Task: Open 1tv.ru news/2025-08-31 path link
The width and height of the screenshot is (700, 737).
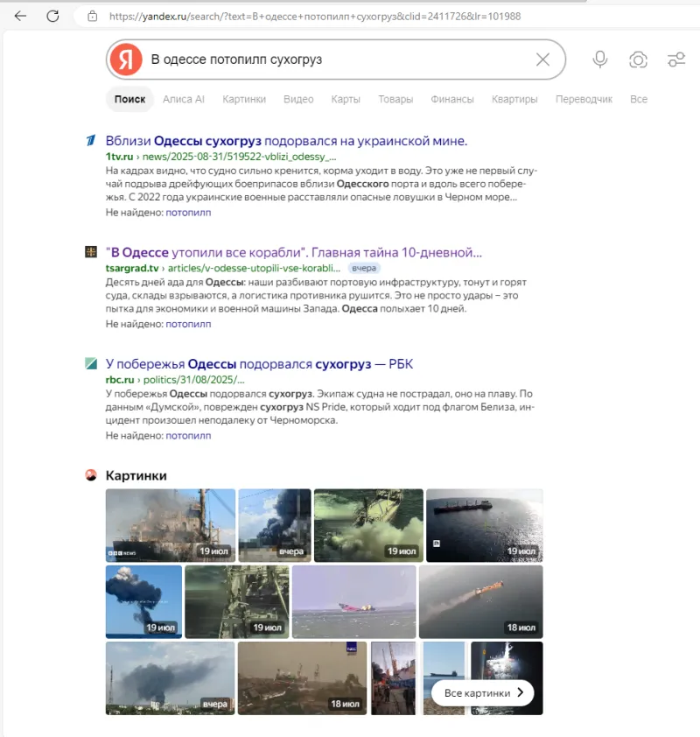Action: (x=239, y=157)
